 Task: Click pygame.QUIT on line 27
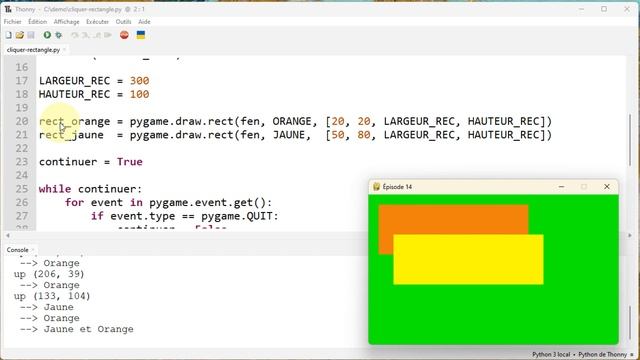[236, 216]
